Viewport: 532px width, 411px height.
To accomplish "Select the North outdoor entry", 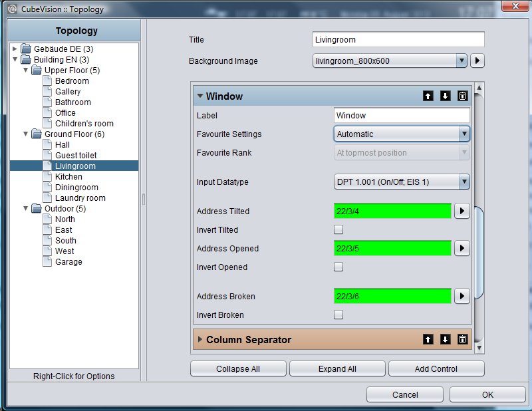I will 65,219.
